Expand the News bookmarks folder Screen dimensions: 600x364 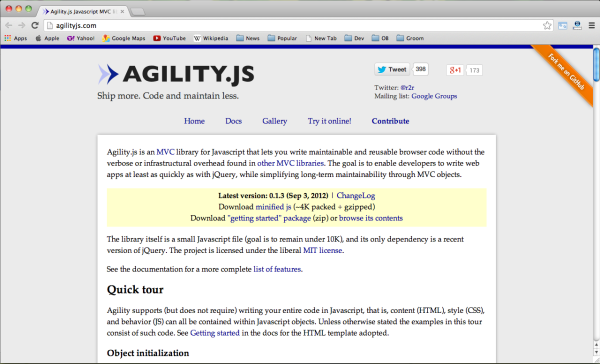[x=248, y=38]
